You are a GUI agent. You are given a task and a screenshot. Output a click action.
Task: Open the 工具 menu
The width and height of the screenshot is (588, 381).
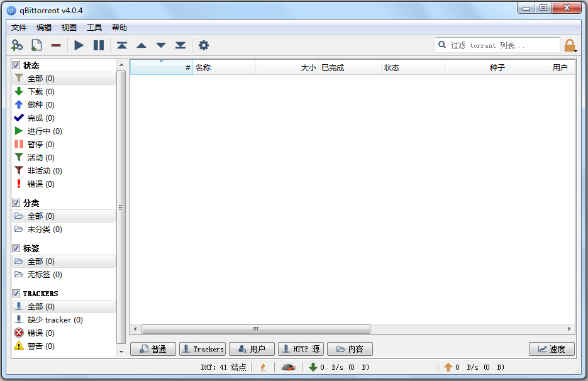tap(94, 28)
